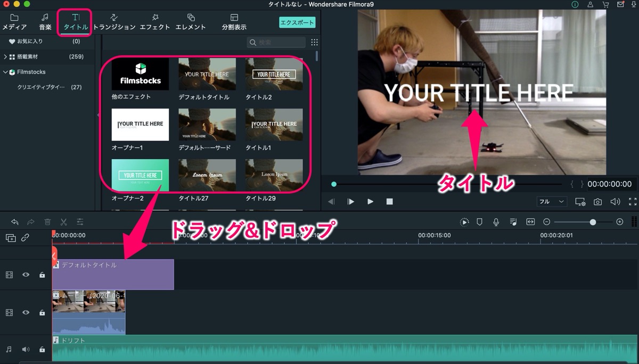The width and height of the screenshot is (639, 364).
Task: Step forward one frame in preview
Action: coord(351,202)
